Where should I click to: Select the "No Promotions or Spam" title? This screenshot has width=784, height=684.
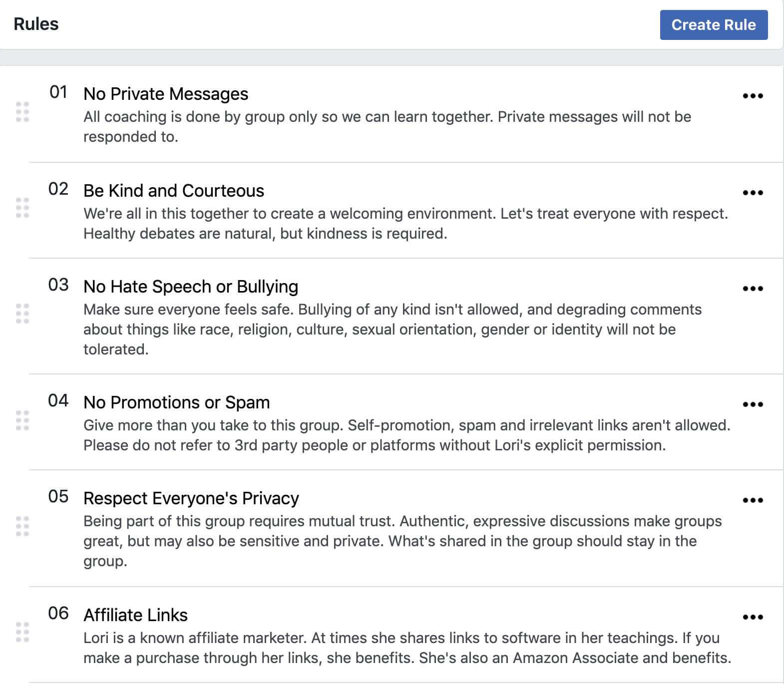coord(177,402)
